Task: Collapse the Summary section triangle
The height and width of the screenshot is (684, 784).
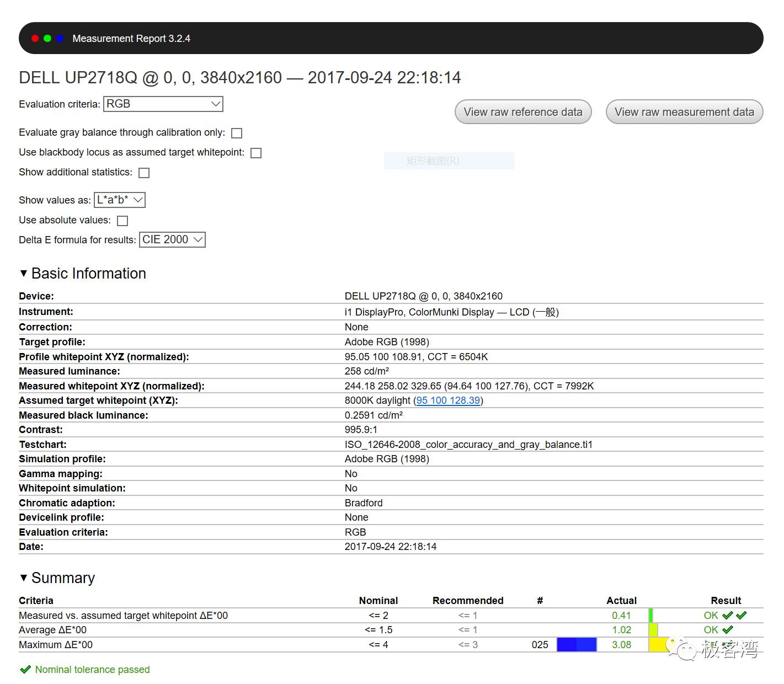Action: (23, 578)
